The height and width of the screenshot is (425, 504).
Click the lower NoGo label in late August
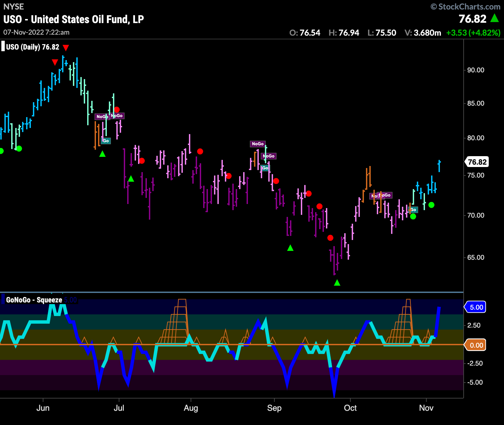tap(269, 156)
